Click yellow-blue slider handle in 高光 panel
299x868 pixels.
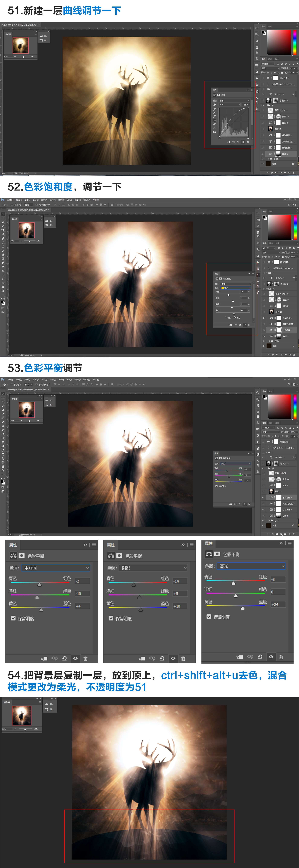click(x=243, y=608)
